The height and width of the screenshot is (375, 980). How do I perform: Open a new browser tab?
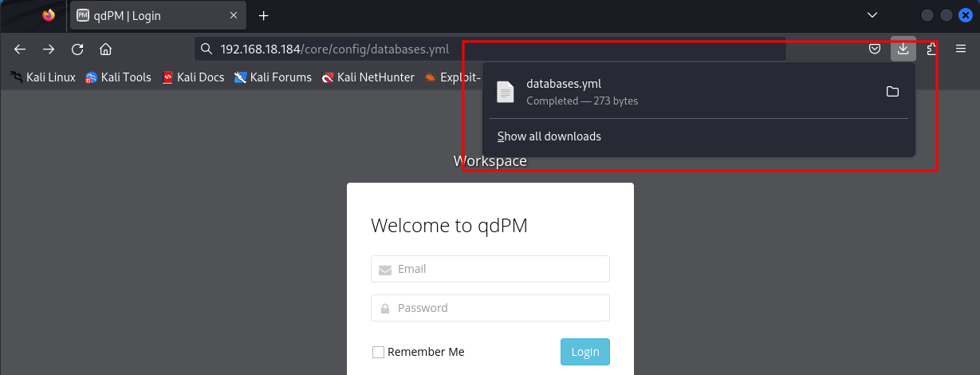tap(264, 16)
